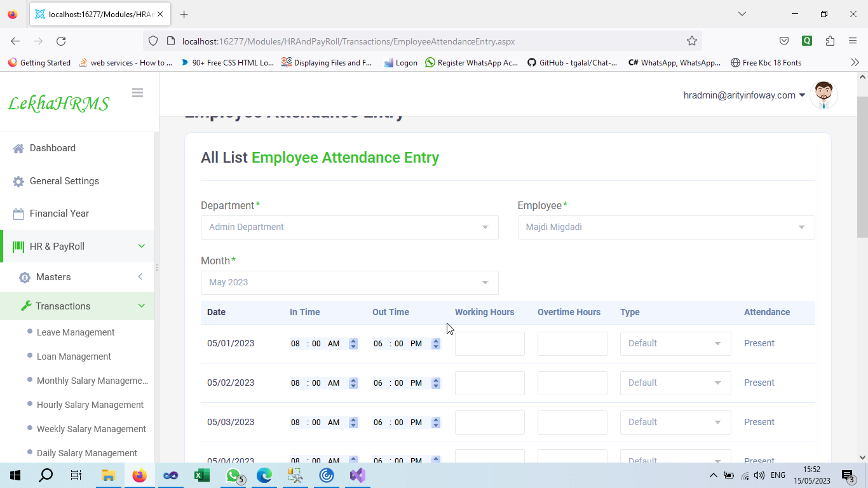Open the Employee dropdown
This screenshot has width=868, height=488.
coord(666,227)
